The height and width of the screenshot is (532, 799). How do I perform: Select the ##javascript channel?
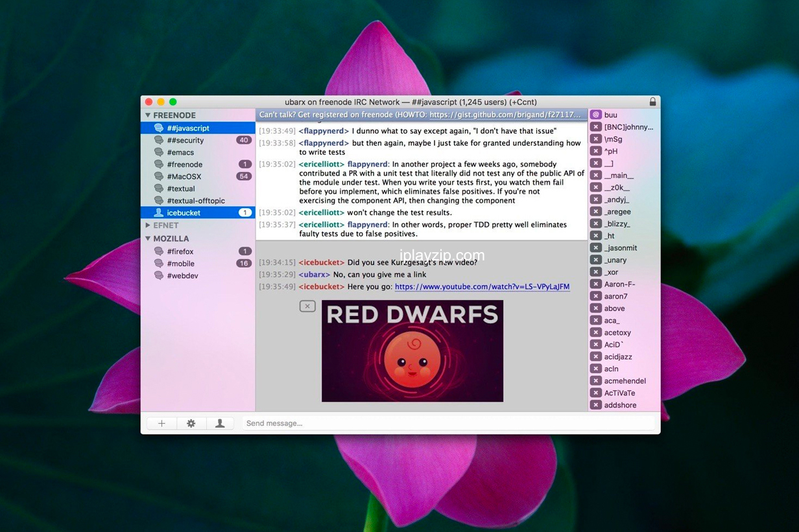pyautogui.click(x=198, y=128)
